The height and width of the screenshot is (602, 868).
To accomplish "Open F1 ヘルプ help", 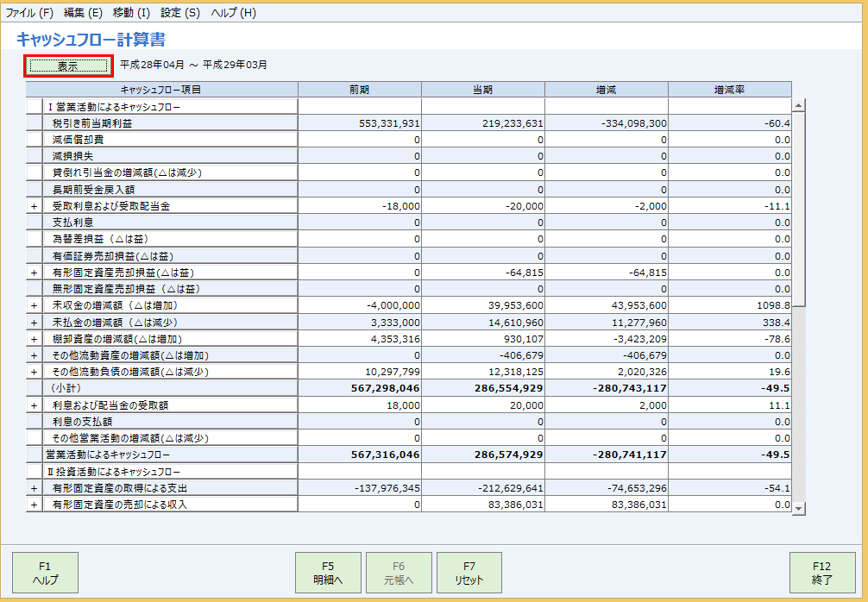I will (44, 572).
